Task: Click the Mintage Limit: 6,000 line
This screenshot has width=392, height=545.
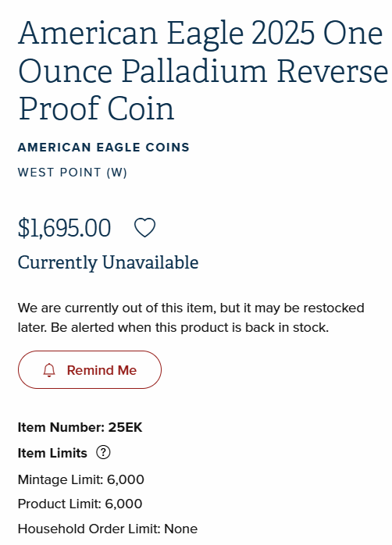Action: click(81, 479)
